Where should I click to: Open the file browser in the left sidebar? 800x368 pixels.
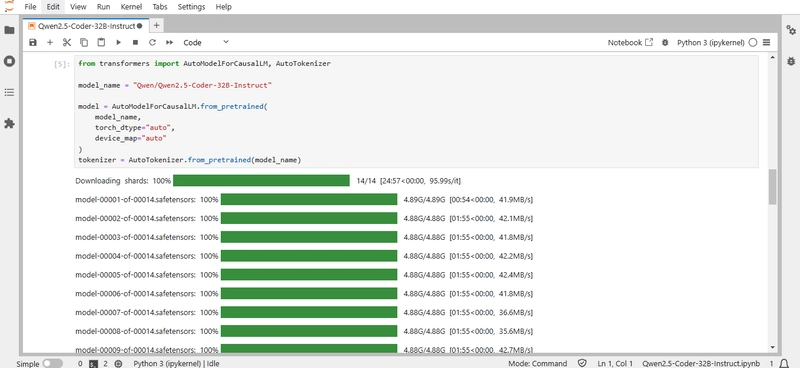tap(9, 30)
